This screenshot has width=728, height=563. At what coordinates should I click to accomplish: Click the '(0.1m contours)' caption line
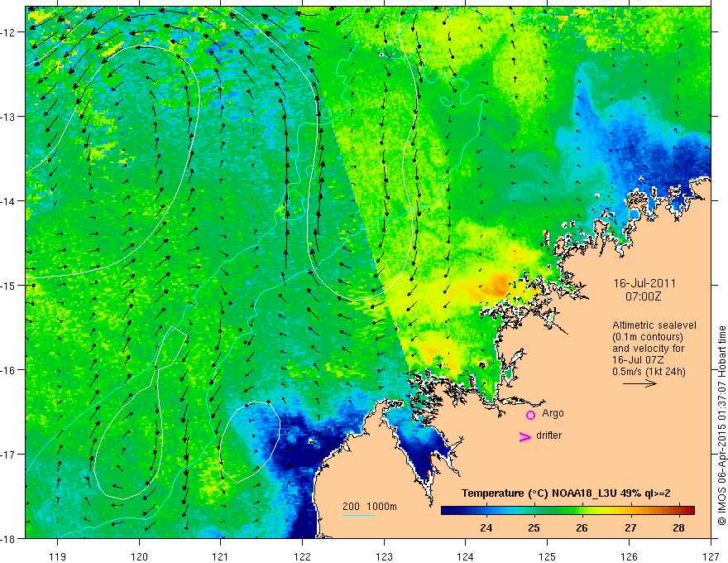[x=648, y=337]
